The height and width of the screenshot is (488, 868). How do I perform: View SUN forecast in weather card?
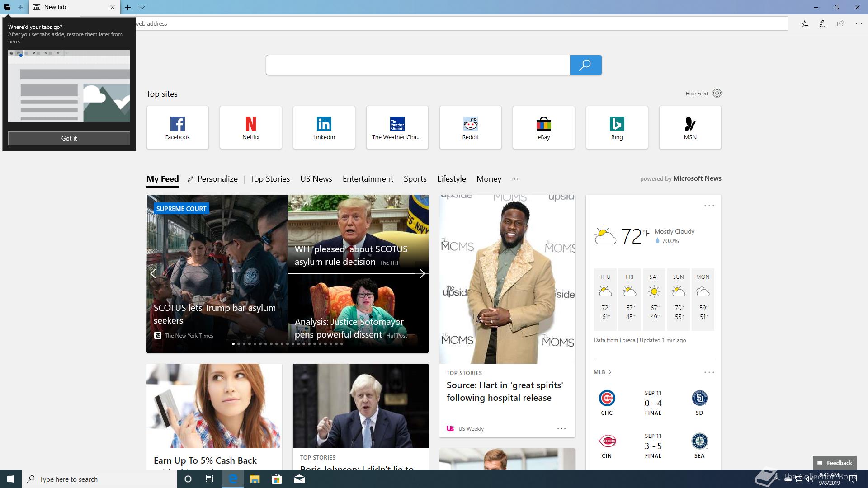[679, 299]
